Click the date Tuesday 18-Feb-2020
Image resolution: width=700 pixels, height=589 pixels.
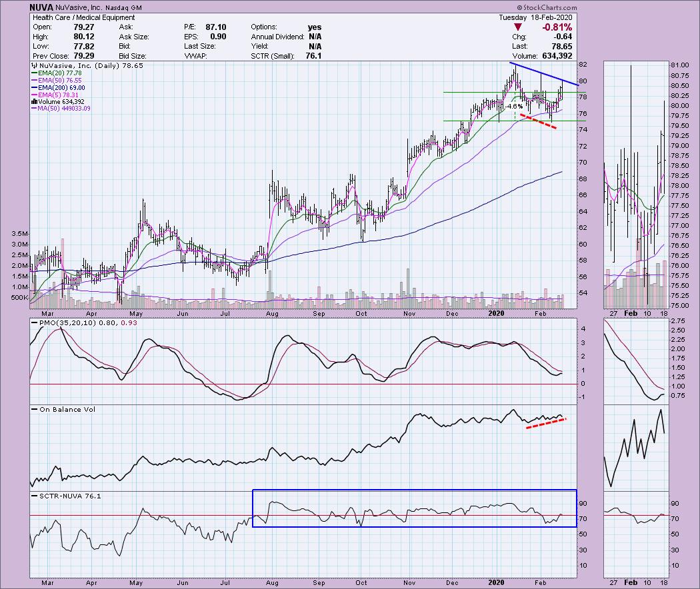[535, 17]
